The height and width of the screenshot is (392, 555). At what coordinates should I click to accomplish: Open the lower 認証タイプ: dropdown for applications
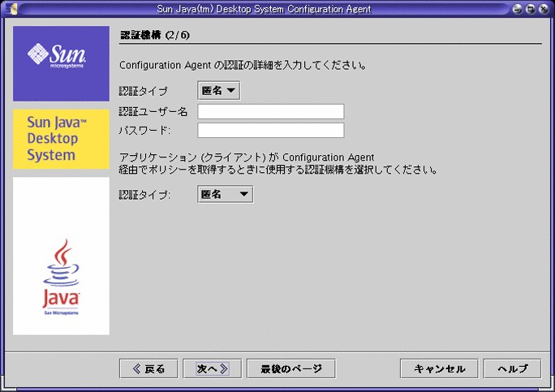coord(225,194)
